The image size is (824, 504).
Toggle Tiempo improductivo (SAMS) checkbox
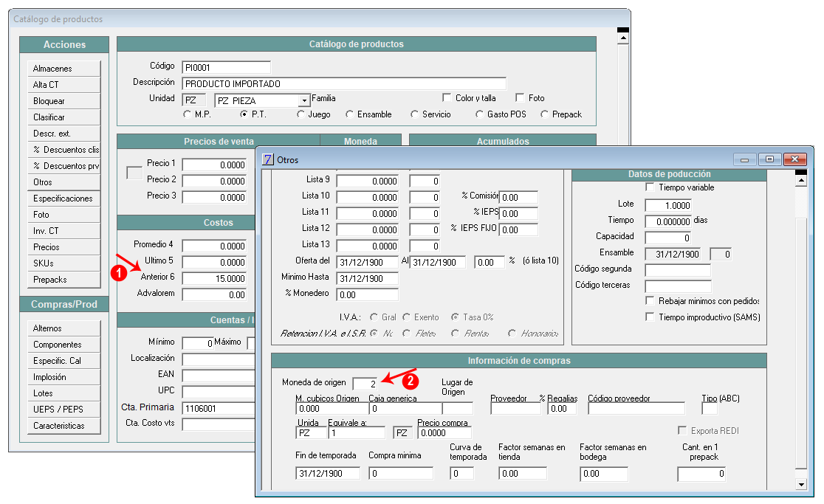pos(650,317)
